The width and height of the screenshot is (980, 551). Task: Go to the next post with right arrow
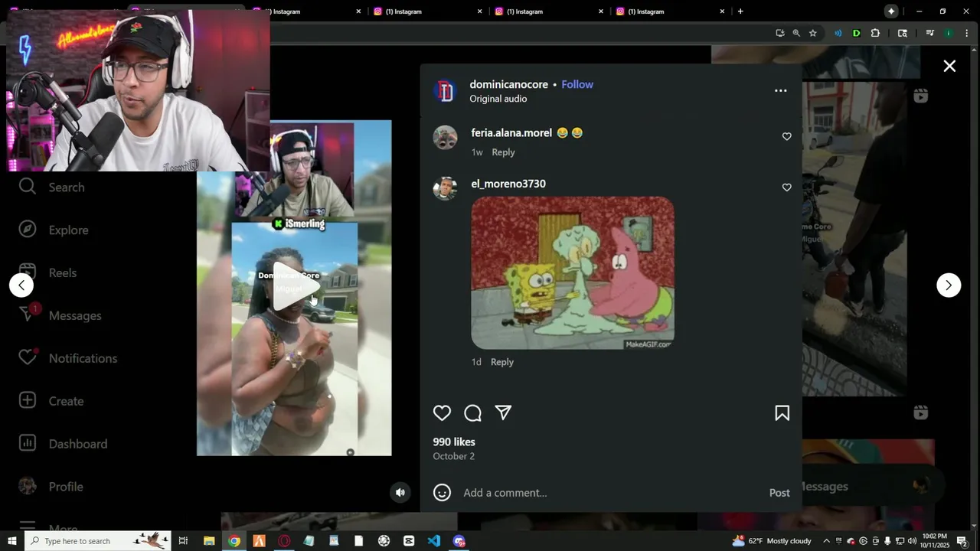949,285
